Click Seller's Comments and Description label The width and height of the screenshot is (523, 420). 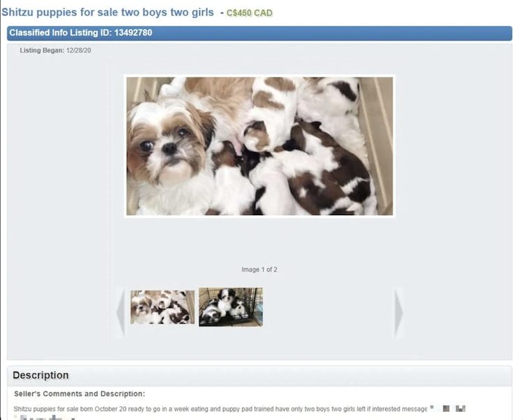point(79,394)
